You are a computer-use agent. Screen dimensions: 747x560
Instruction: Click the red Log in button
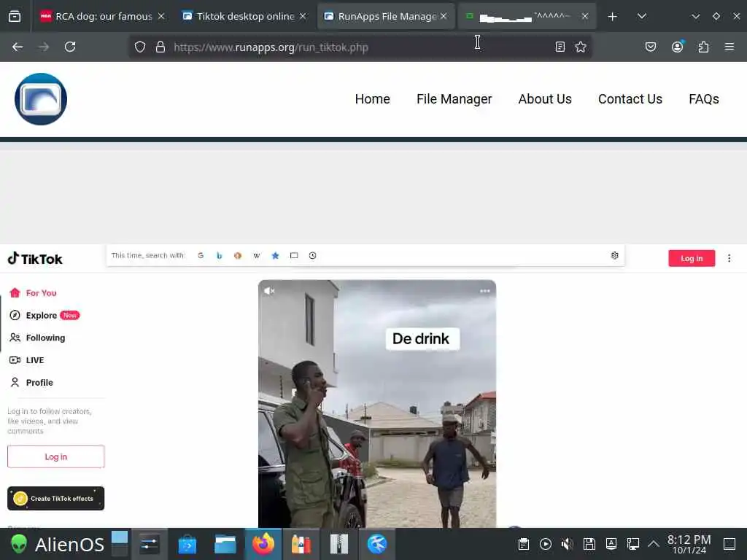pos(692,258)
